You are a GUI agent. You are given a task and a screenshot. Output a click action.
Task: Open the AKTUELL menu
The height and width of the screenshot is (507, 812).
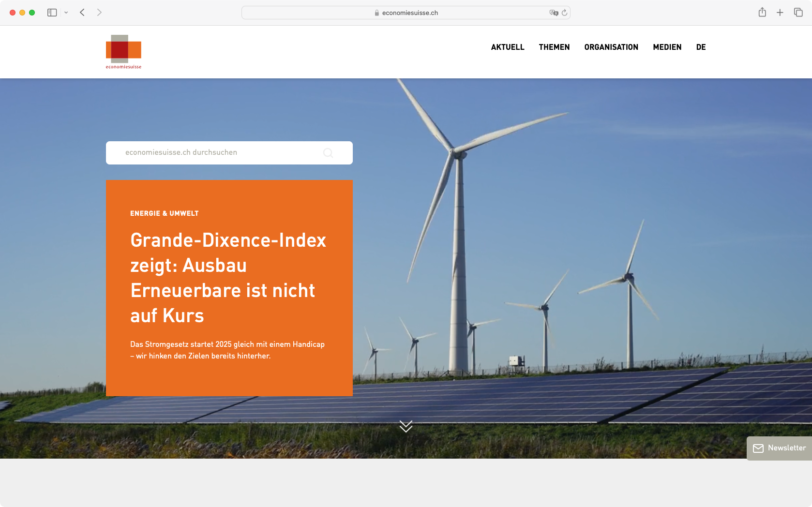tap(508, 47)
